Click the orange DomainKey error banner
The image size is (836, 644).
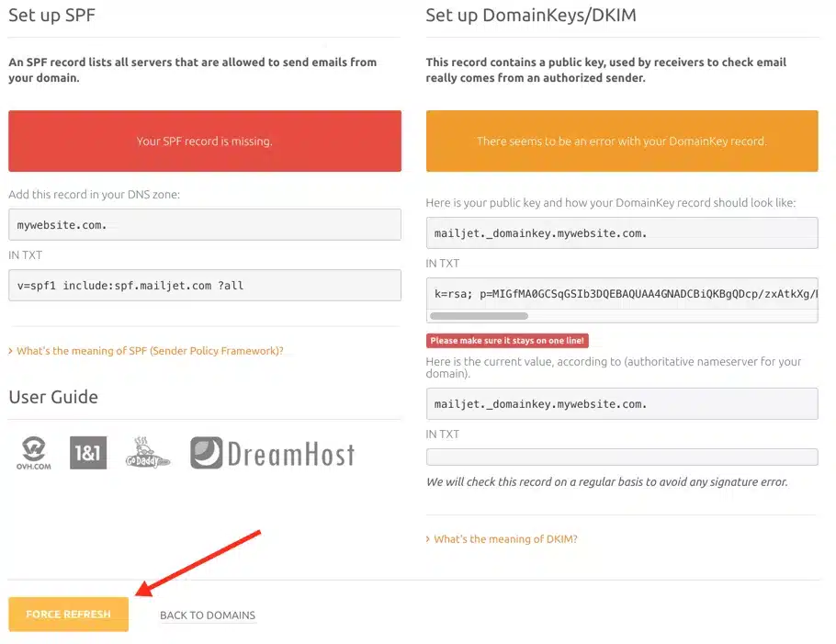point(622,141)
